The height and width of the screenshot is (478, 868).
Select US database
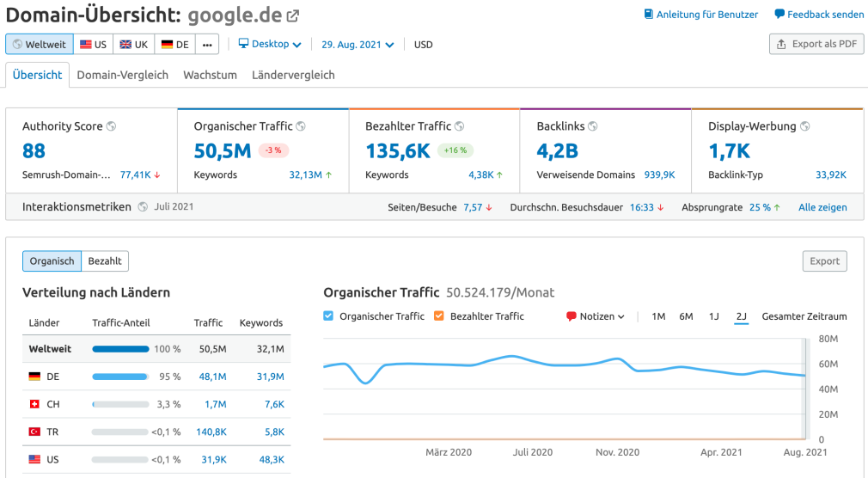point(93,45)
